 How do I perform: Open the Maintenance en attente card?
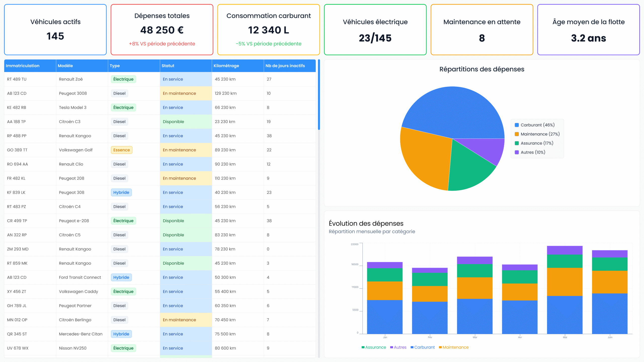pyautogui.click(x=482, y=30)
